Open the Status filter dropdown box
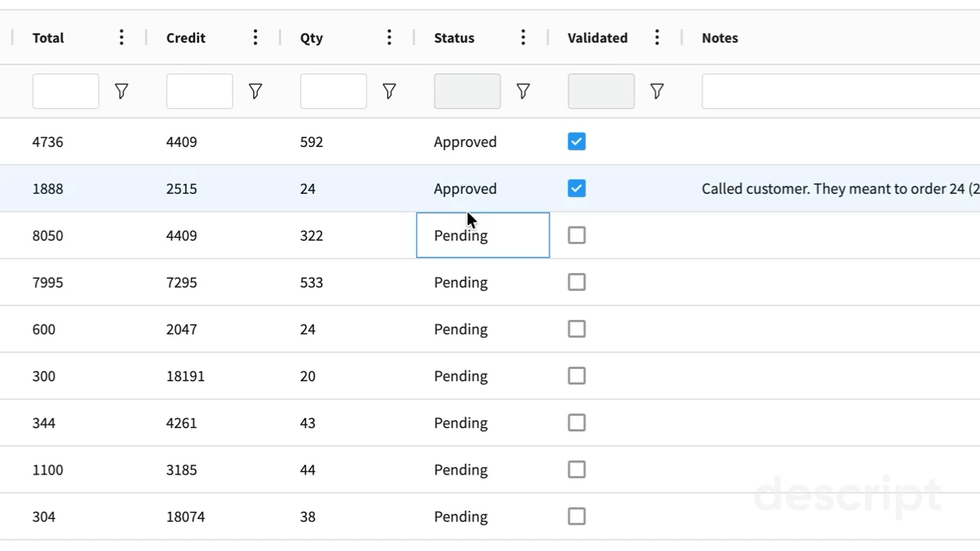 tap(467, 92)
